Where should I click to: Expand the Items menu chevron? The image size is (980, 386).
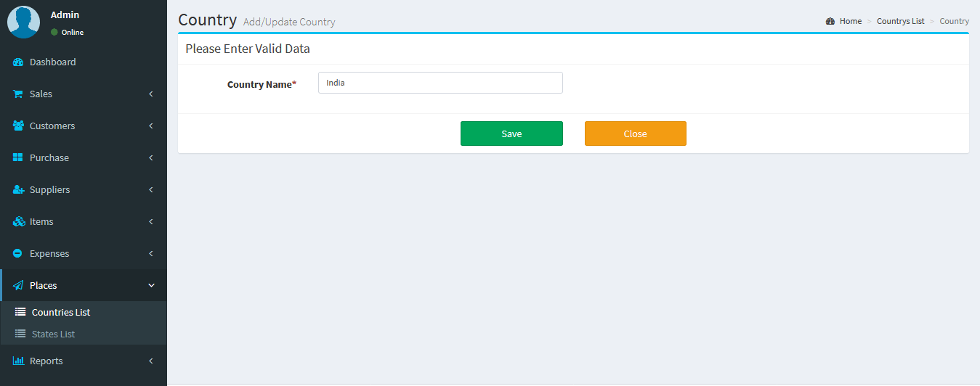151,221
